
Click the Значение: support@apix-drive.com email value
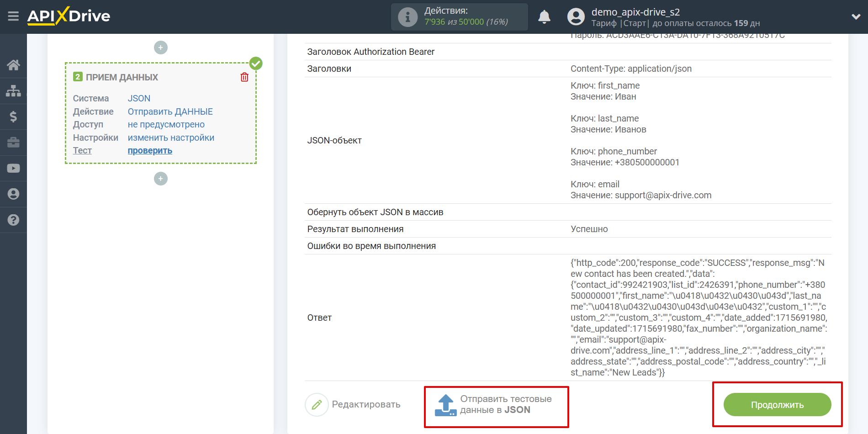tap(641, 195)
